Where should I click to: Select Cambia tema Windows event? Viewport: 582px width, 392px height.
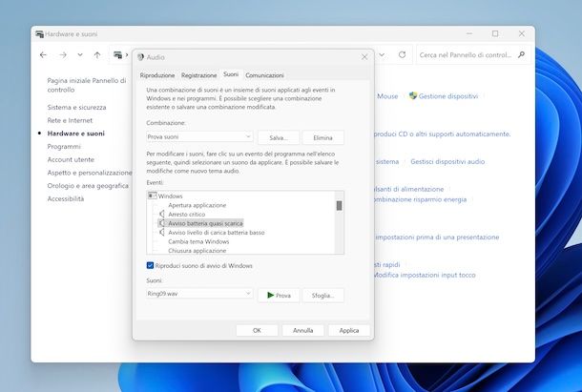pos(198,241)
